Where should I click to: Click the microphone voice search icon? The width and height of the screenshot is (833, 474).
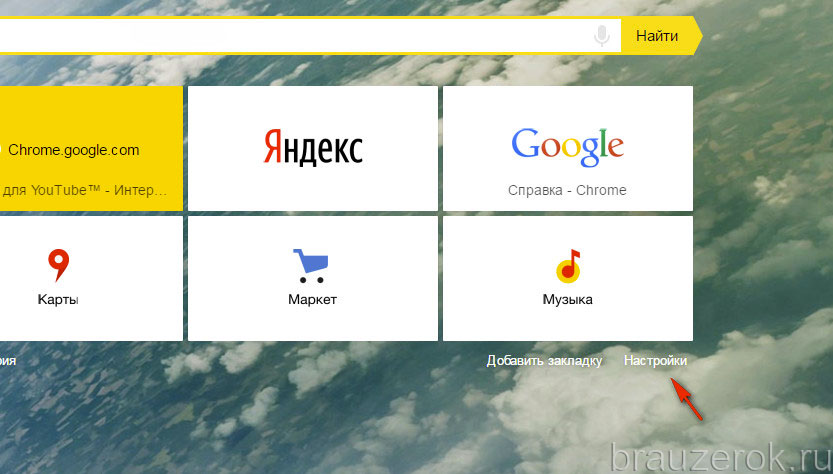click(x=601, y=36)
